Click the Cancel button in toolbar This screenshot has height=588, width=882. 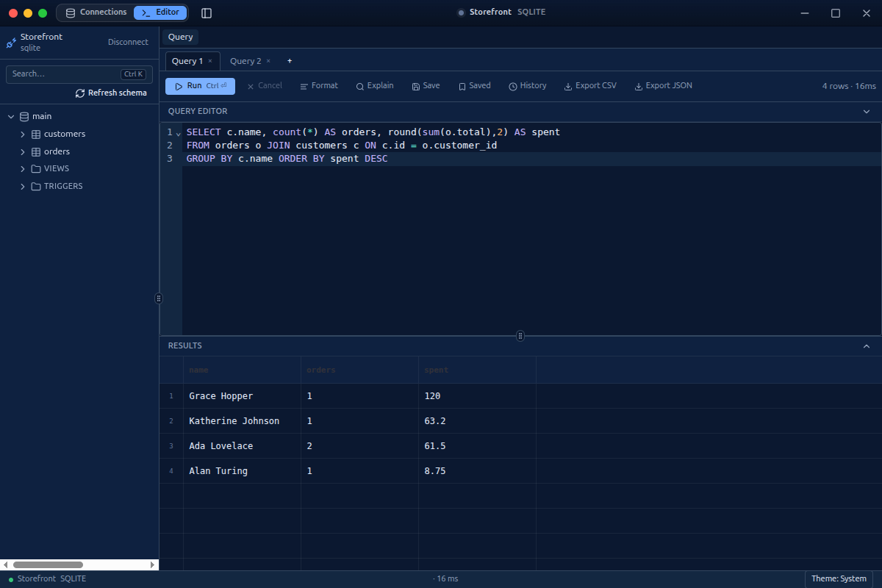265,86
